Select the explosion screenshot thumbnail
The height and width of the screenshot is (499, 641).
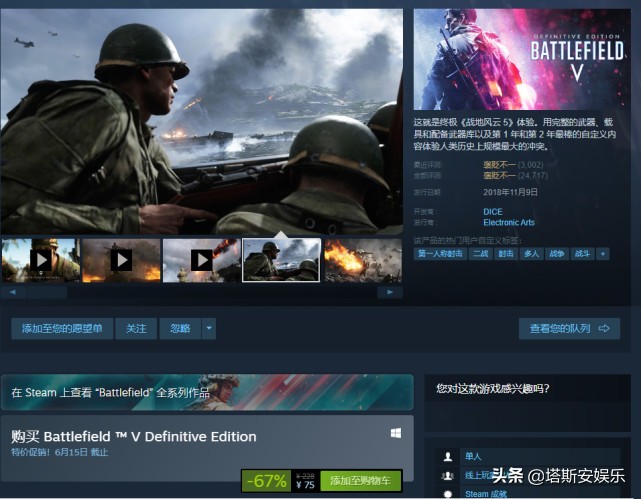363,260
